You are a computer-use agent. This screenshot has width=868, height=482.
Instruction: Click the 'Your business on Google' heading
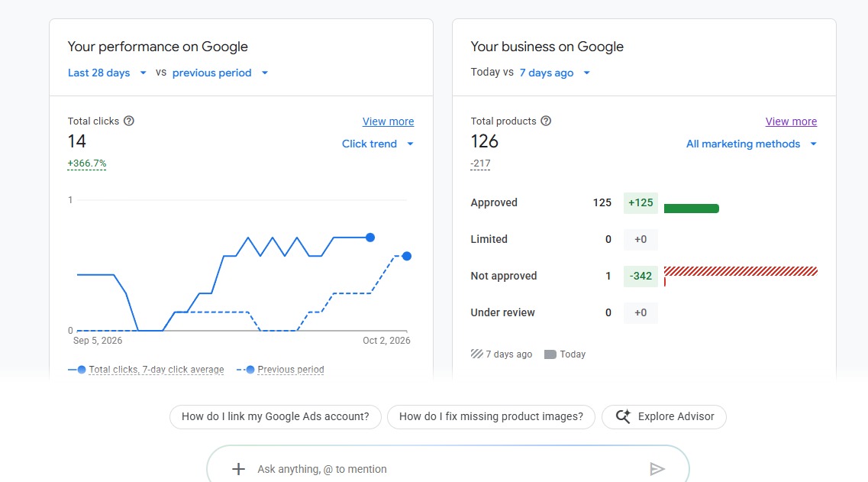tap(547, 47)
